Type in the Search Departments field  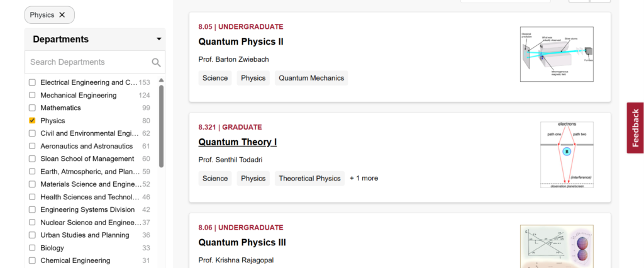(88, 62)
